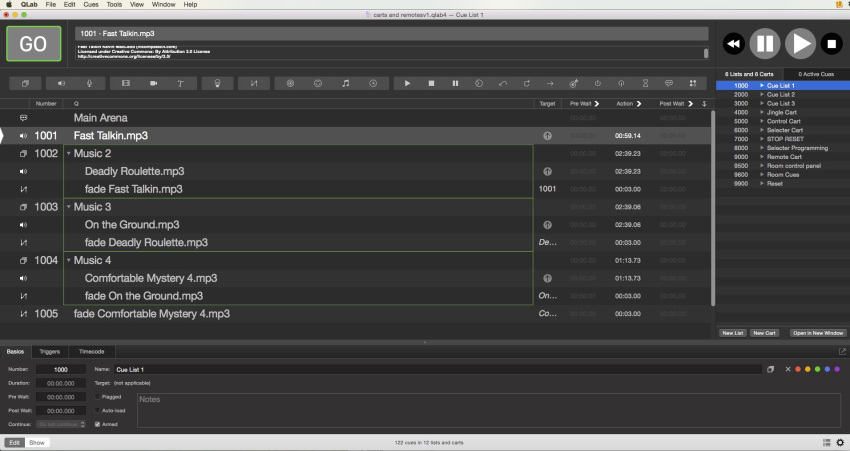Switch to the Triggers tab
This screenshot has width=850, height=451.
point(50,351)
